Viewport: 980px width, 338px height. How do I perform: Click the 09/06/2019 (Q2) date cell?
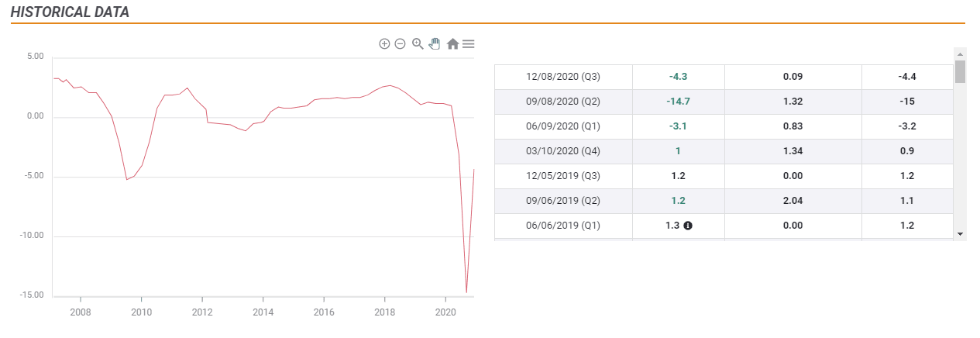[563, 201]
